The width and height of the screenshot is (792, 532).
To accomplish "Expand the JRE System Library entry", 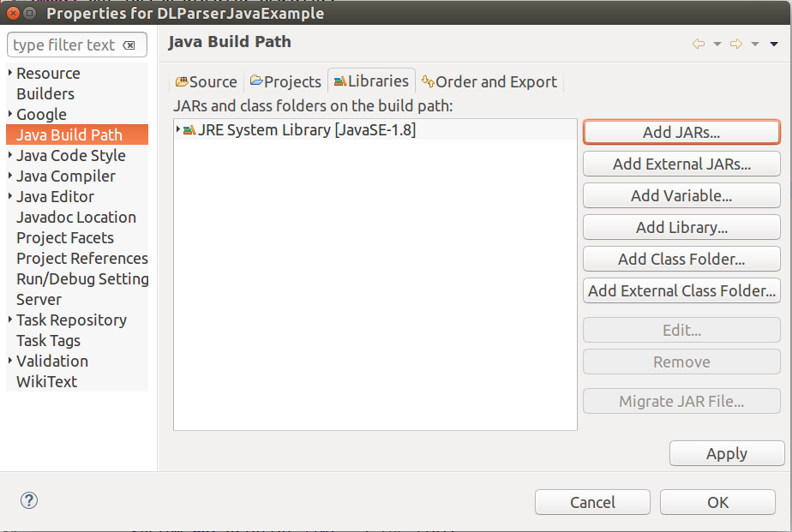I will [x=177, y=129].
